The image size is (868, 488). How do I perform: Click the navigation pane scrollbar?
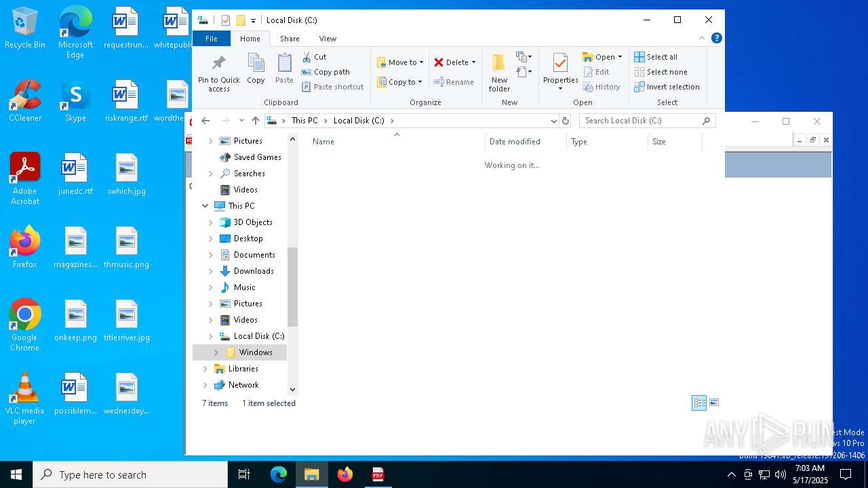(293, 287)
